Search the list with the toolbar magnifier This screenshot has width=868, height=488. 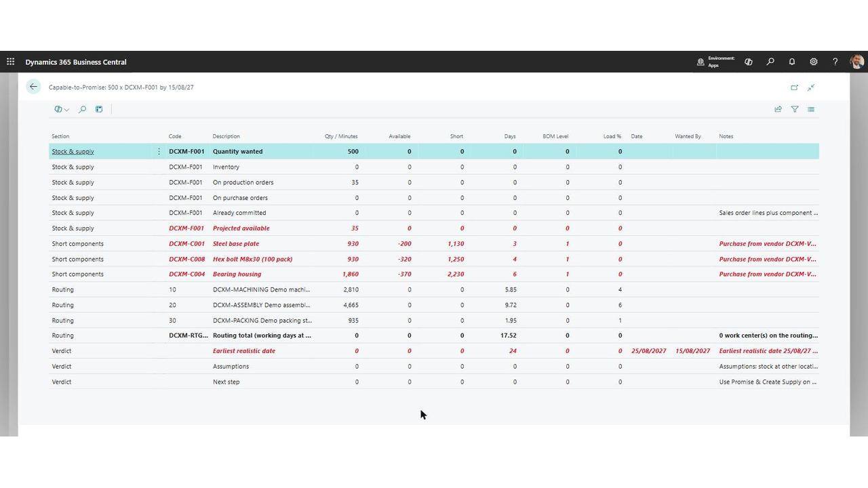[82, 109]
